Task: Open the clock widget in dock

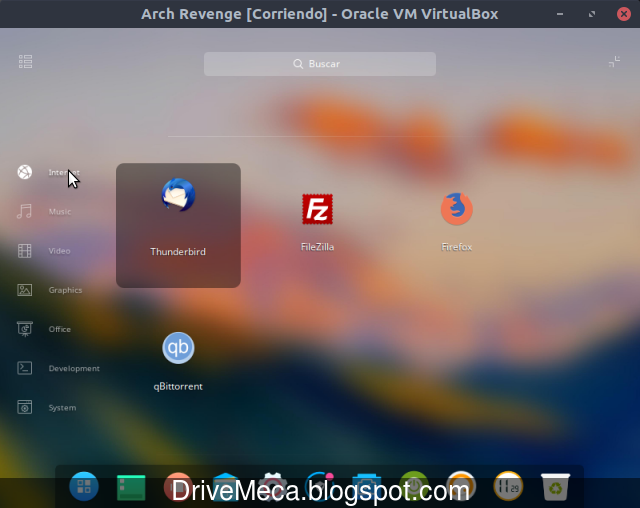Action: (508, 486)
